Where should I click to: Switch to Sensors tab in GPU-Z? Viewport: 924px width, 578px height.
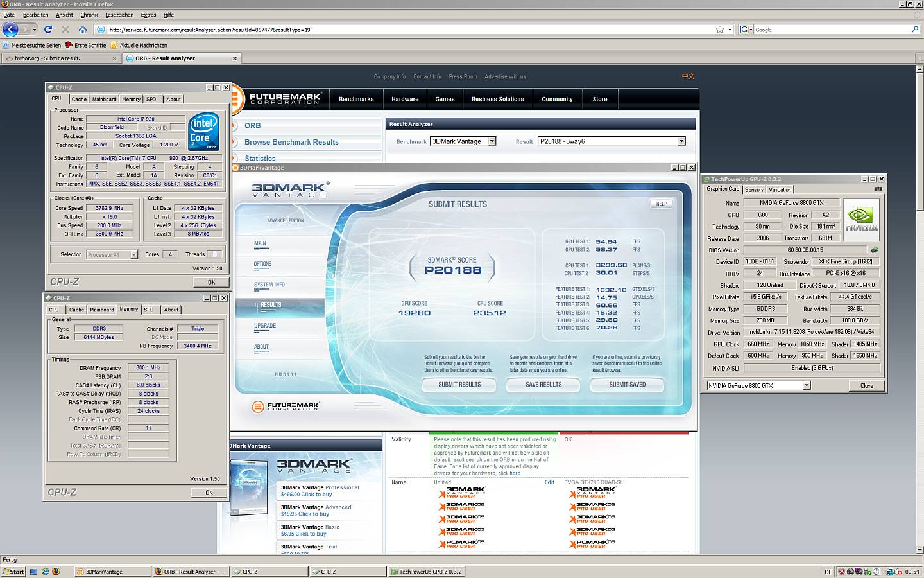pyautogui.click(x=754, y=189)
